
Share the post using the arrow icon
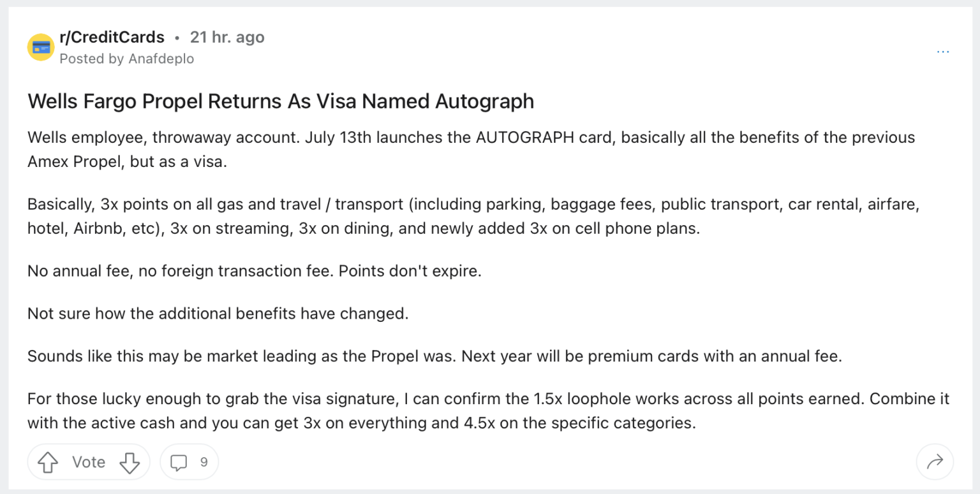(935, 462)
